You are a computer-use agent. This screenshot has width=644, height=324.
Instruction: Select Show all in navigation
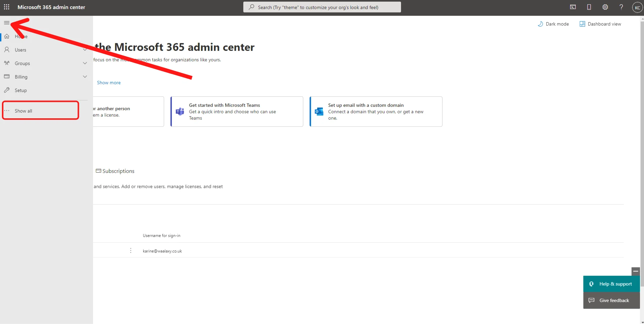pyautogui.click(x=40, y=111)
